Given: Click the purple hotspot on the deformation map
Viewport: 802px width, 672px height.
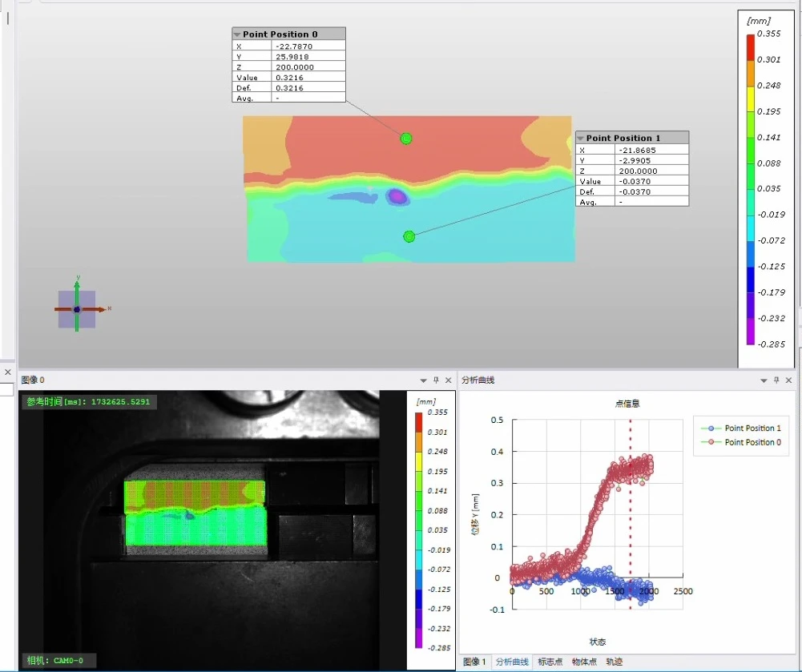Looking at the screenshot, I should [x=397, y=196].
